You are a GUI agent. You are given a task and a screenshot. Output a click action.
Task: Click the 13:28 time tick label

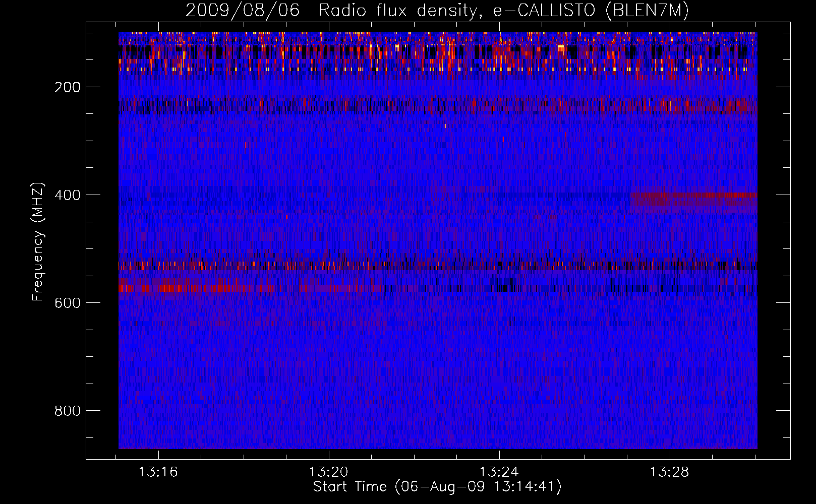[670, 472]
